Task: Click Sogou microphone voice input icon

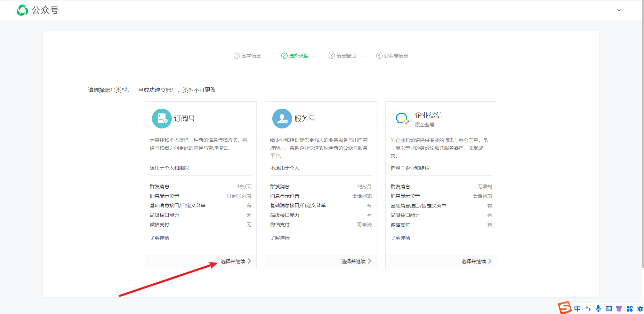Action: pyautogui.click(x=598, y=308)
